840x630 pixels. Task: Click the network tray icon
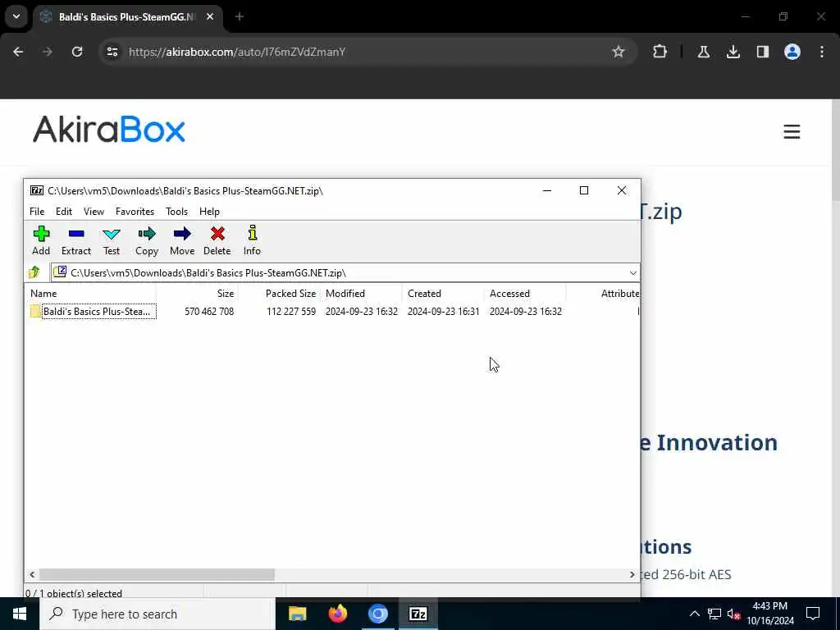[714, 614]
